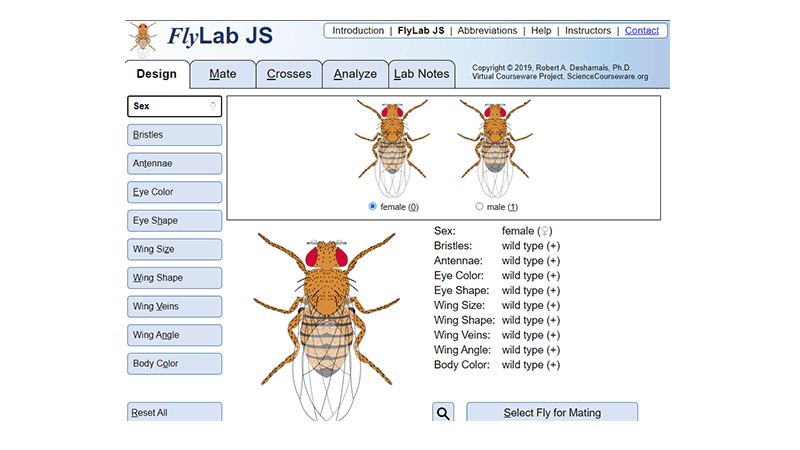Open the Lab Notes tab
This screenshot has height=450, width=800.
coord(421,74)
